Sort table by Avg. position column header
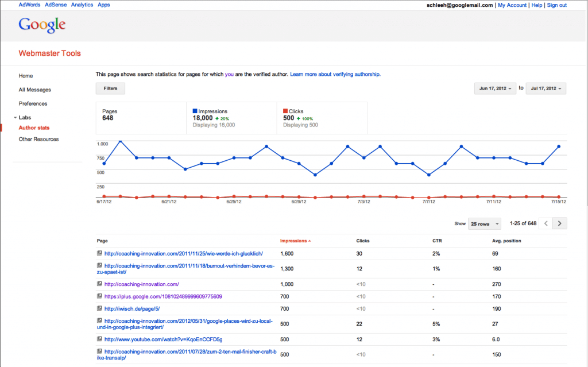The width and height of the screenshot is (588, 367). 506,241
